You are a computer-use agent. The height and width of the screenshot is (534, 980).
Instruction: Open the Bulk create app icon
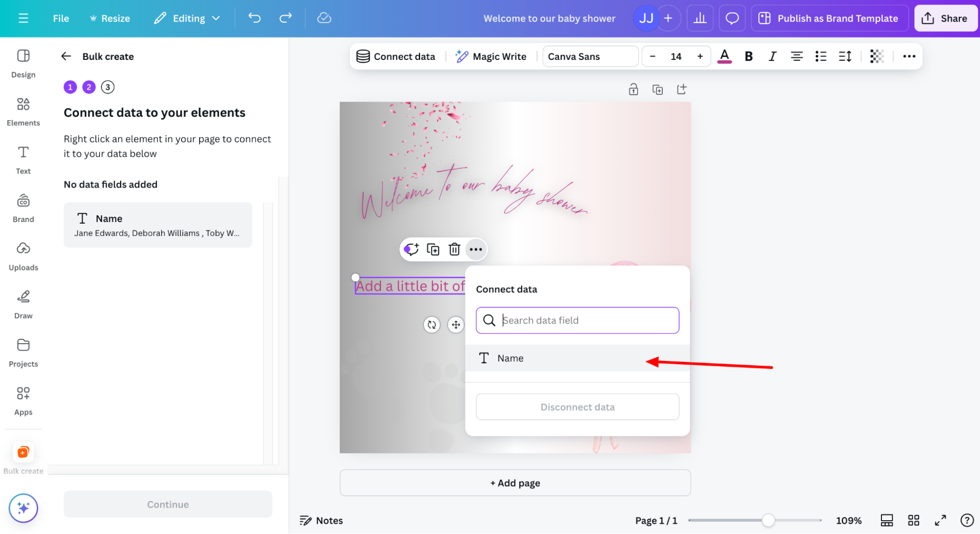pos(23,452)
